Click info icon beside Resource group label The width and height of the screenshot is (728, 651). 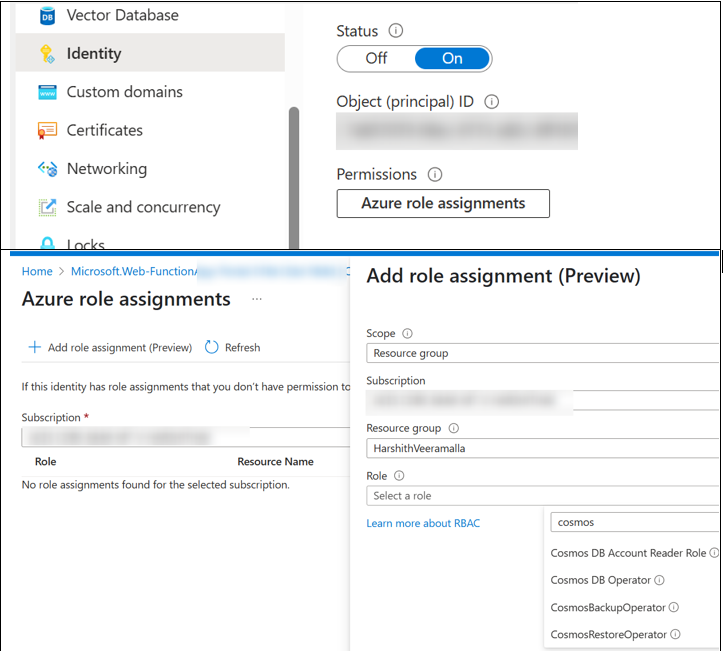454,428
